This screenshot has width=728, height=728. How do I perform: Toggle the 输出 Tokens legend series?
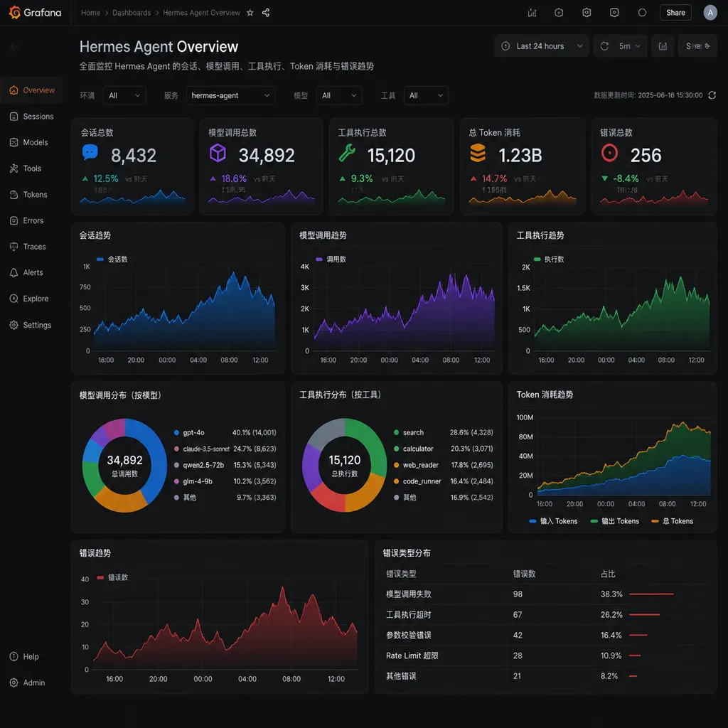click(x=615, y=521)
